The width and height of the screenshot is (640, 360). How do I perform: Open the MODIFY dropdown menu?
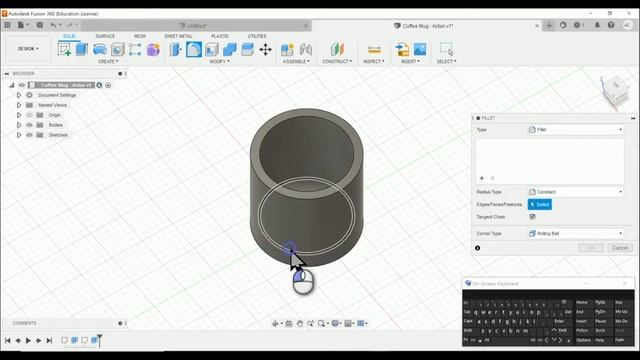(x=220, y=61)
